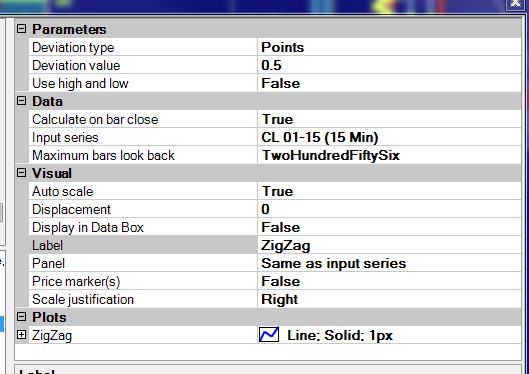
Task: Edit the Deviation value field 0.5
Action: (x=389, y=65)
